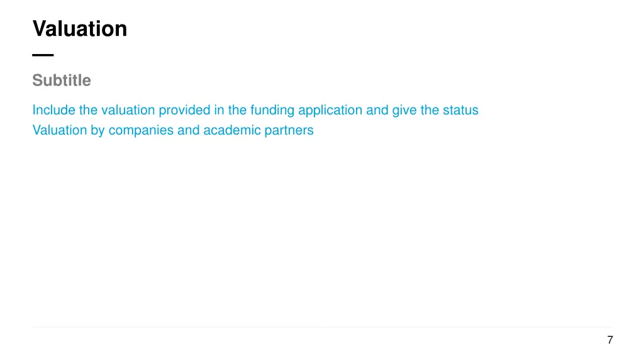Click the word "provided"
This screenshot has width=644, height=362.
[184, 111]
